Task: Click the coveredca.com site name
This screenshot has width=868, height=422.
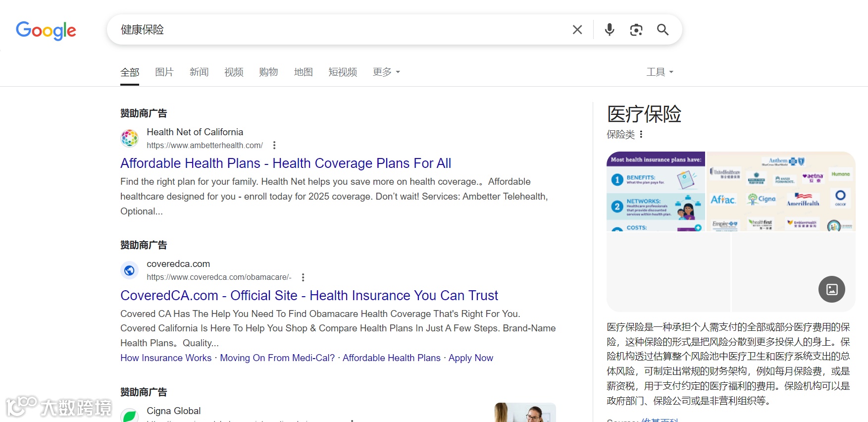Action: click(178, 264)
